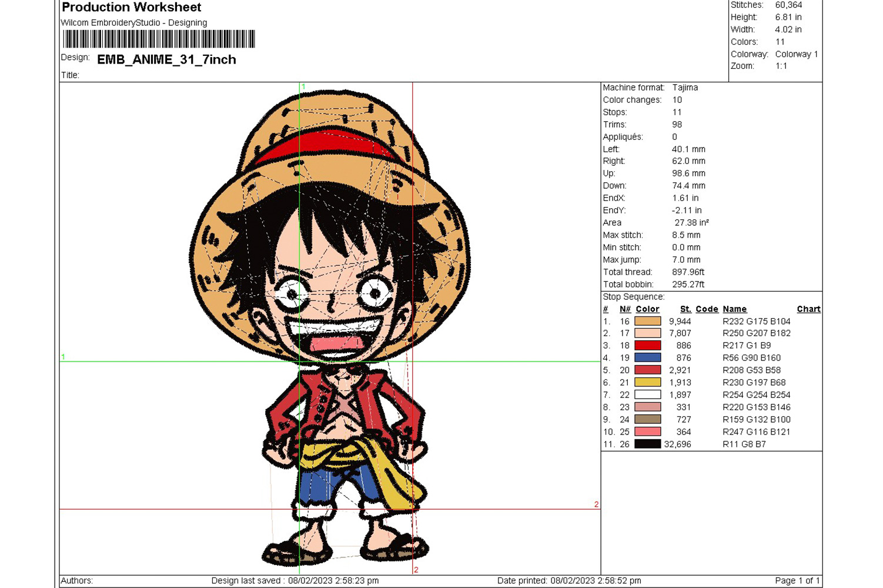The width and height of the screenshot is (883, 588).
Task: Pick the white swatch R254 G254 B254
Action: [648, 395]
